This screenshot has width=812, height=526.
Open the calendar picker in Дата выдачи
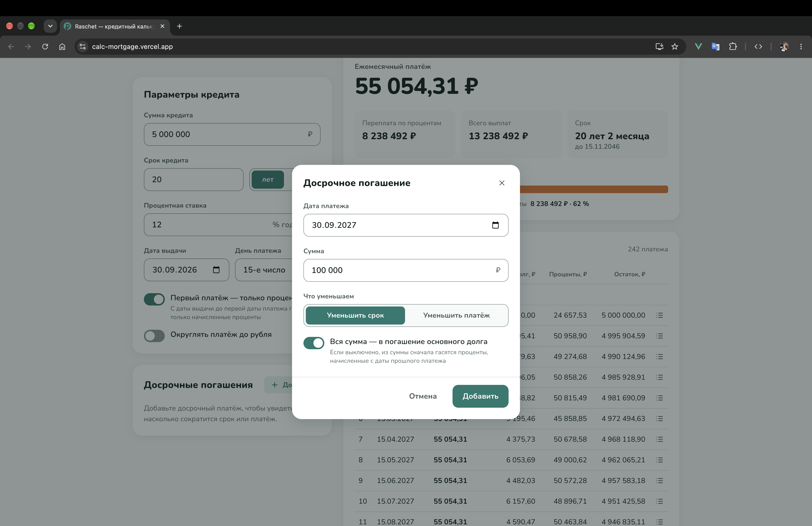216,270
